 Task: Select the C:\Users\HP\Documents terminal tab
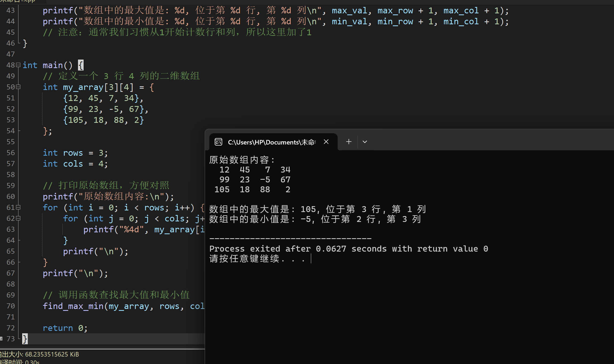(271, 142)
